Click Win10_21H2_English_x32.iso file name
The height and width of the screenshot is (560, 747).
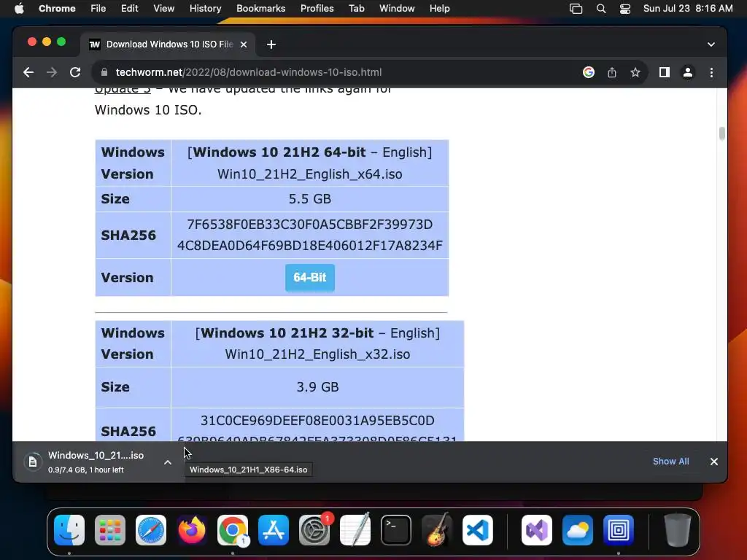pos(317,354)
